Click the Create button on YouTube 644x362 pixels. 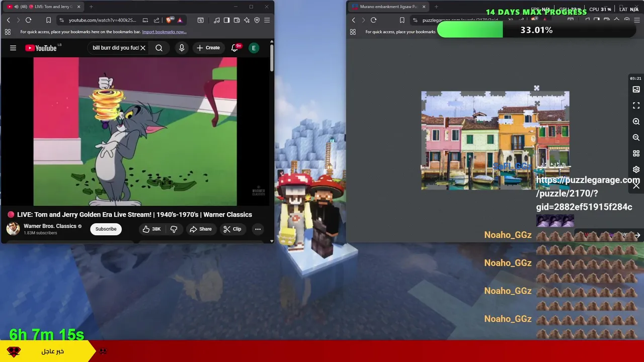[208, 48]
